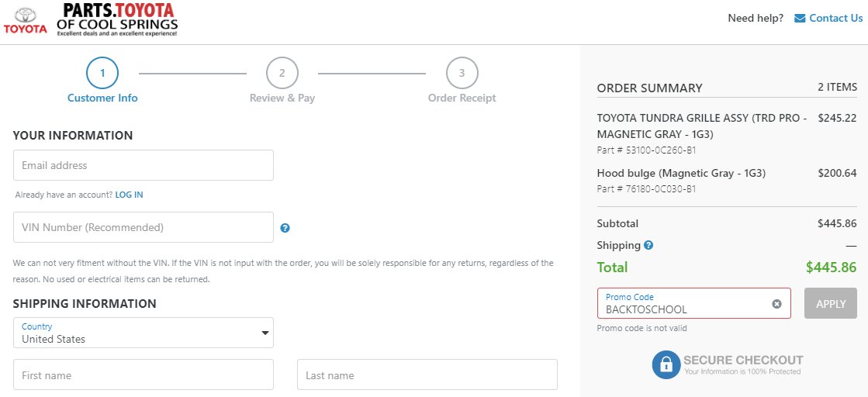Select step 1 Customer Info circle
This screenshot has width=868, height=397.
point(102,73)
